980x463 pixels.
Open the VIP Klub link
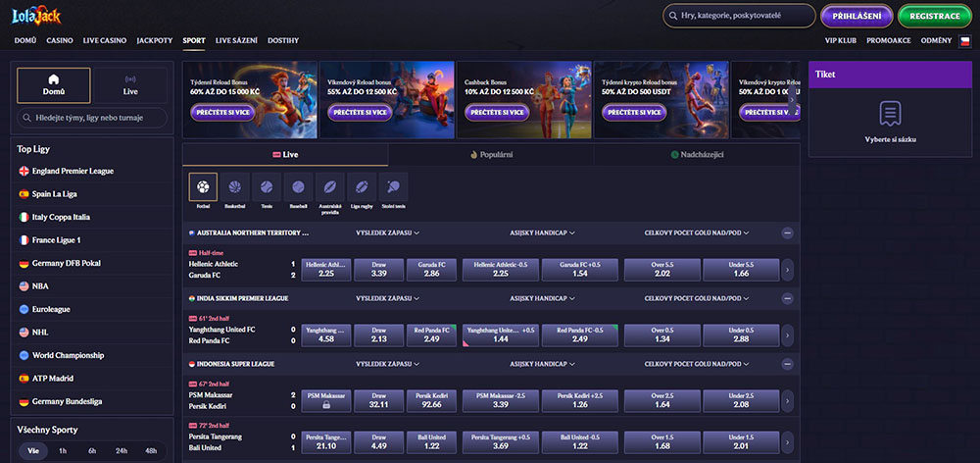point(841,40)
